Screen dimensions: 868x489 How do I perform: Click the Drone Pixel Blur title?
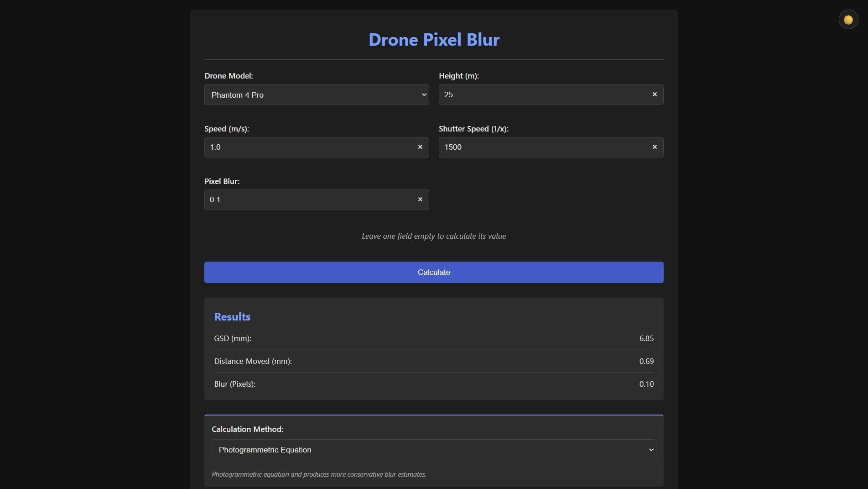(433, 40)
